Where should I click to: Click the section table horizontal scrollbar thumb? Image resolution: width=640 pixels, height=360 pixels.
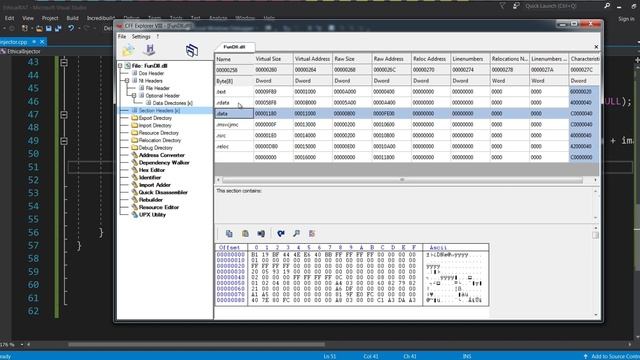pos(402,180)
